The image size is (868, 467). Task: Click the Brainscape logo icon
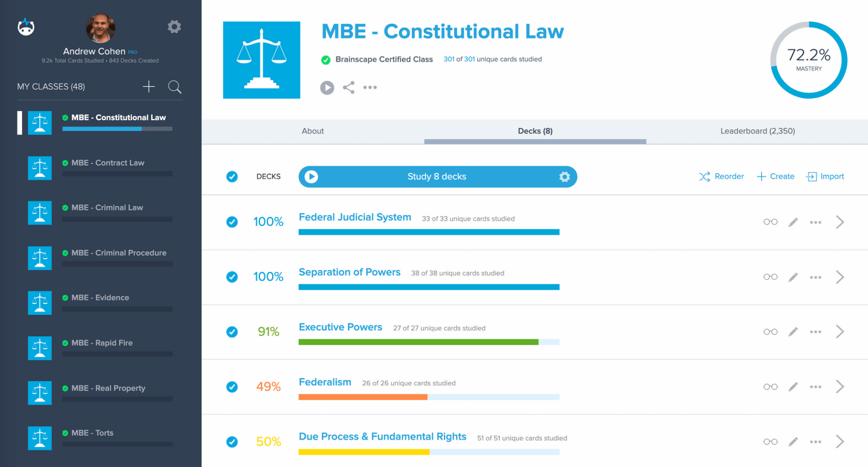(26, 27)
